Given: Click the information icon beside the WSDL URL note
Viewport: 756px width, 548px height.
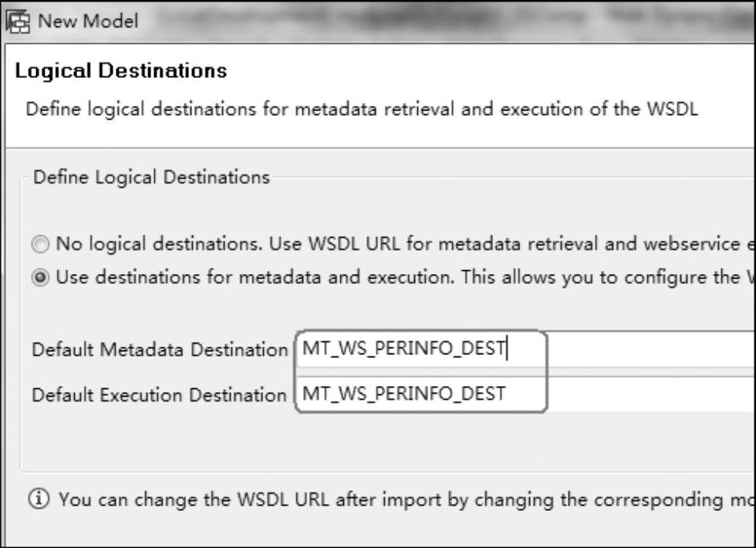Looking at the screenshot, I should [39, 499].
